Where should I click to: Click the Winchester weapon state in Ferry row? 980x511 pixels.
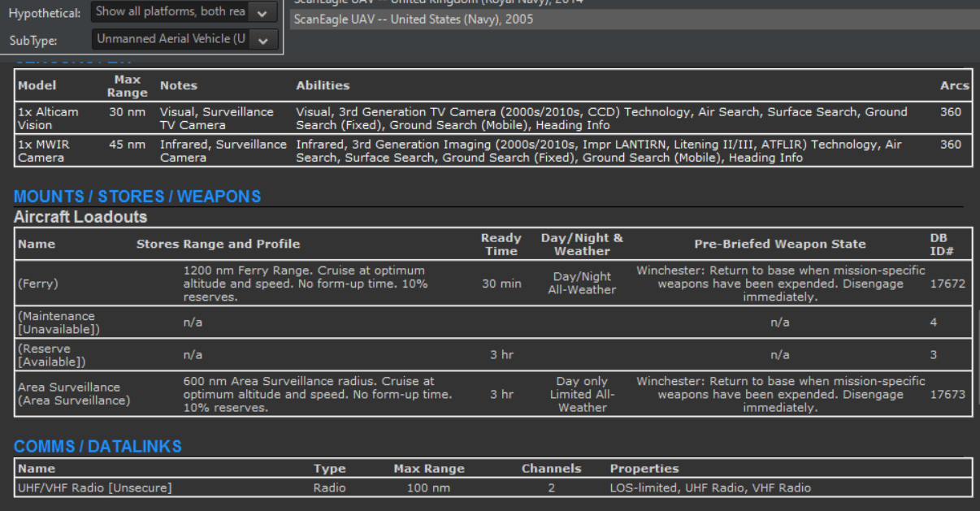[780, 284]
